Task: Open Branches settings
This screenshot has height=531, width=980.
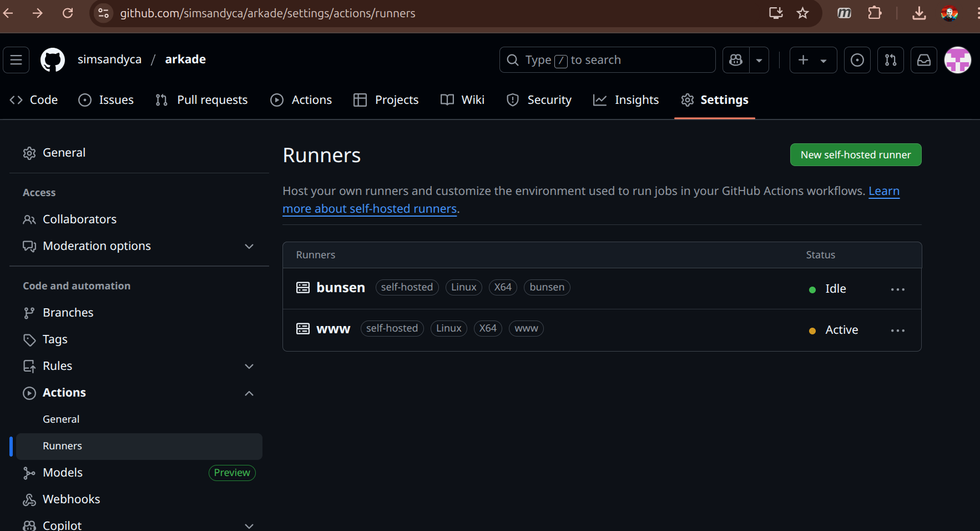Action: (x=139, y=313)
